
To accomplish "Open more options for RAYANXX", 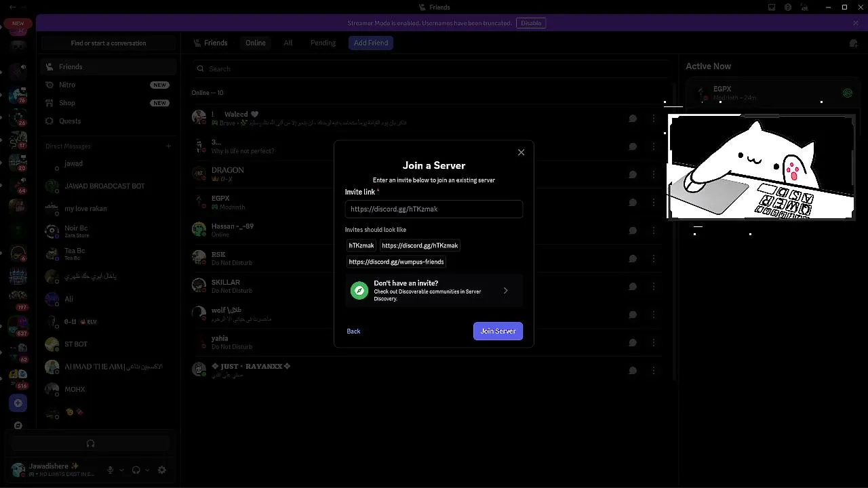I will tap(654, 371).
